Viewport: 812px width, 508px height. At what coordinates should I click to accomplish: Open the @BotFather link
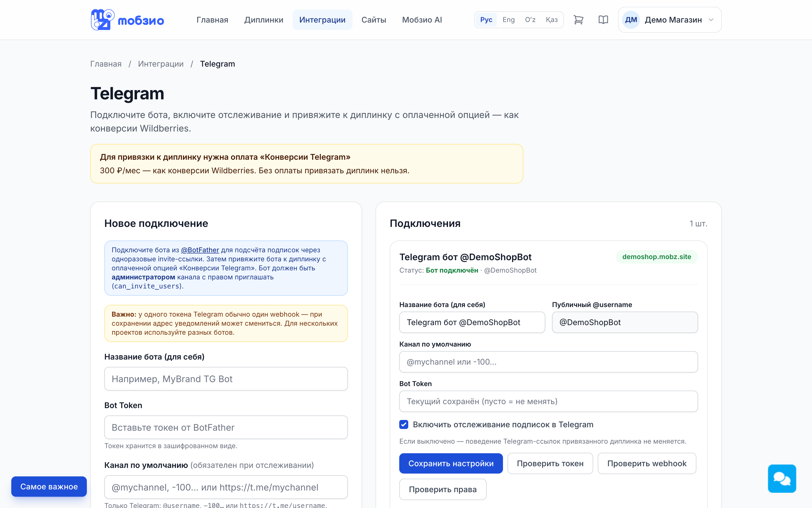[x=200, y=250]
